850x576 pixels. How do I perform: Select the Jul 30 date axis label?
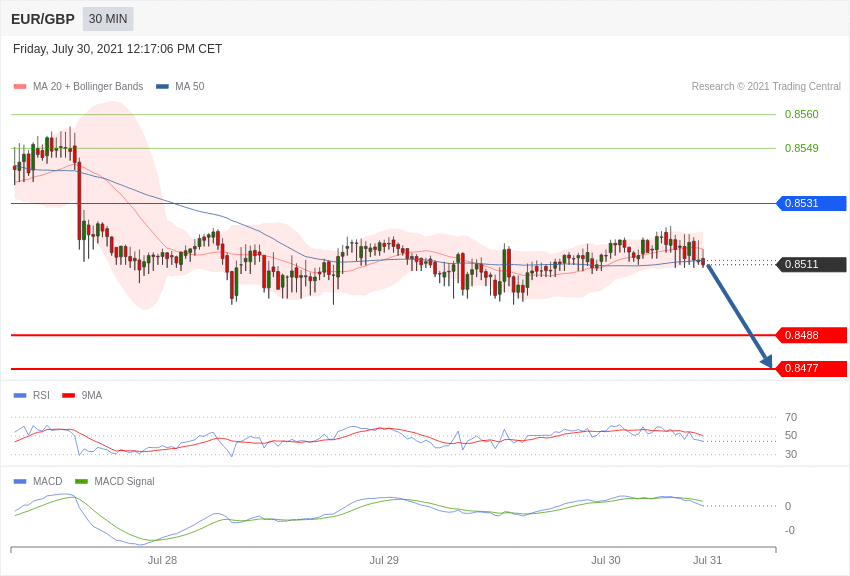tap(606, 560)
